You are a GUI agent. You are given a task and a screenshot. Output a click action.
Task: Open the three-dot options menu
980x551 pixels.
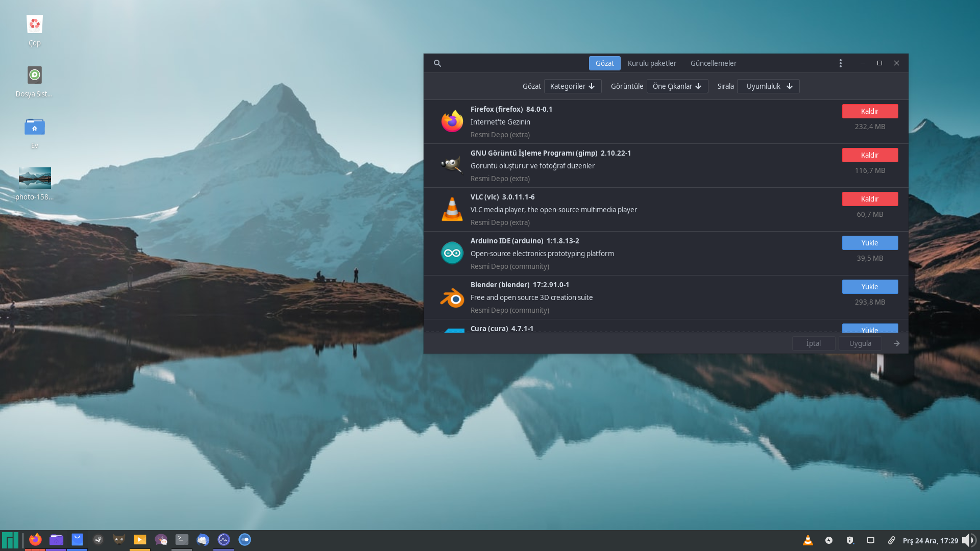(x=840, y=63)
